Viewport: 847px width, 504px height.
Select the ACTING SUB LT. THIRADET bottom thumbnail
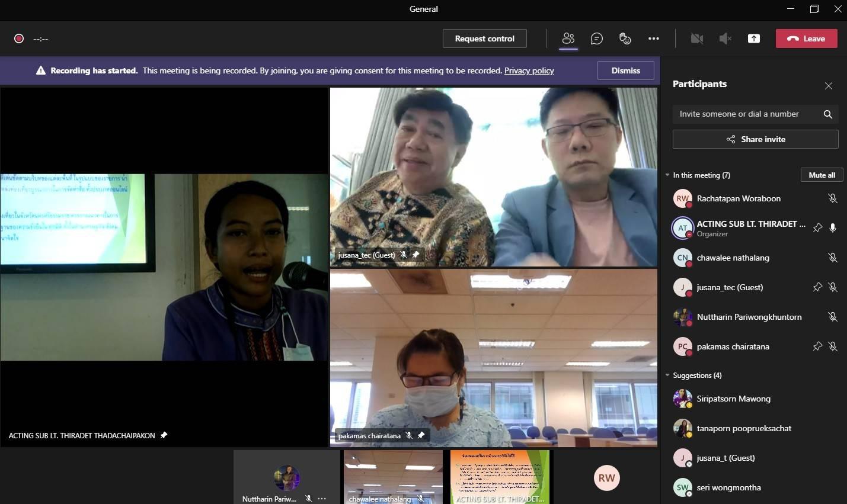click(500, 477)
